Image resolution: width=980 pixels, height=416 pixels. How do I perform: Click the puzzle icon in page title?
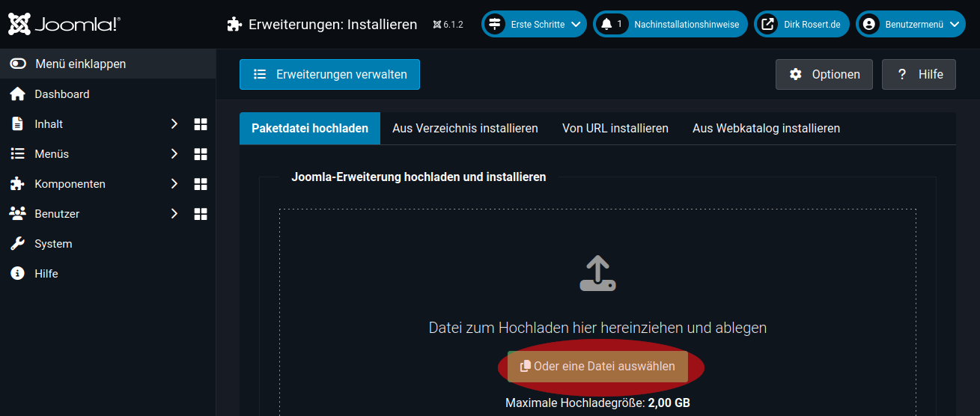234,25
